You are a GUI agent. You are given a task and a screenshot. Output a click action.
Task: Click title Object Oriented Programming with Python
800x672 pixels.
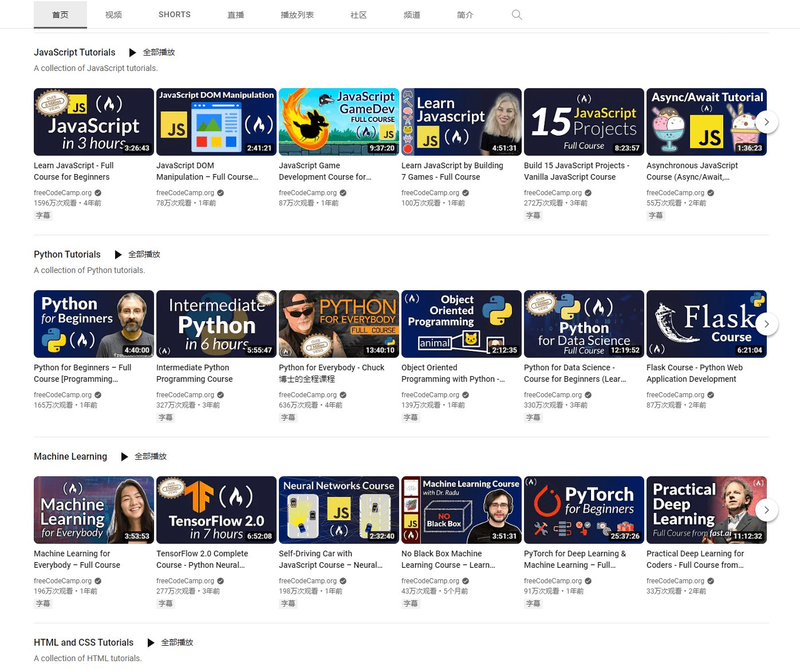pos(453,373)
